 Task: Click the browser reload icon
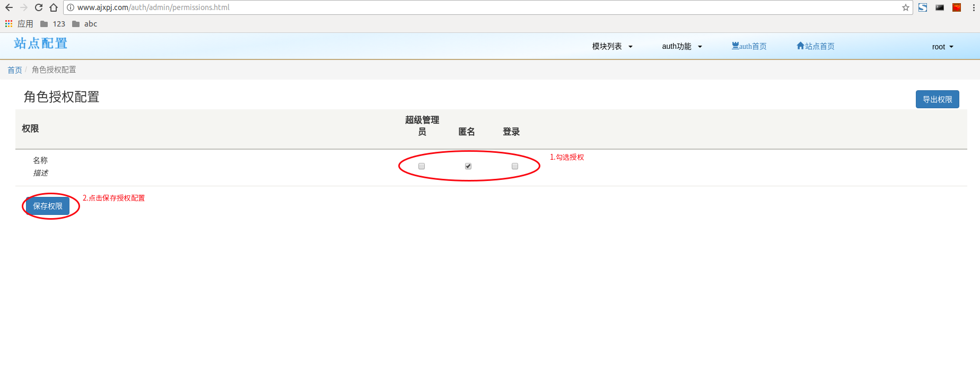[x=39, y=7]
